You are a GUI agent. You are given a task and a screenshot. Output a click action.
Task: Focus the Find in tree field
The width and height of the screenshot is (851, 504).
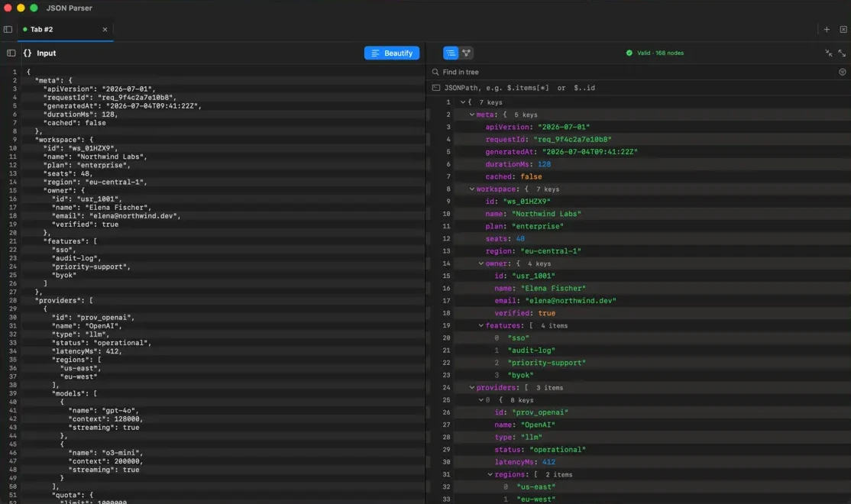click(x=638, y=72)
